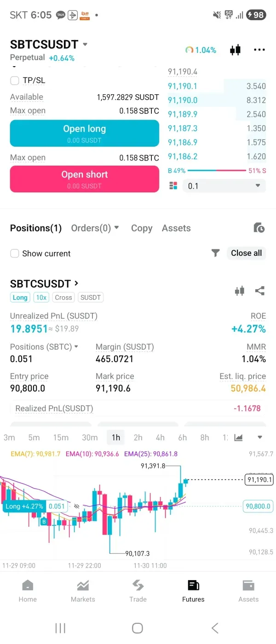Screen dimensions: 276x644
Task: Open the candlestick chart icon near the ticker
Action: click(235, 50)
